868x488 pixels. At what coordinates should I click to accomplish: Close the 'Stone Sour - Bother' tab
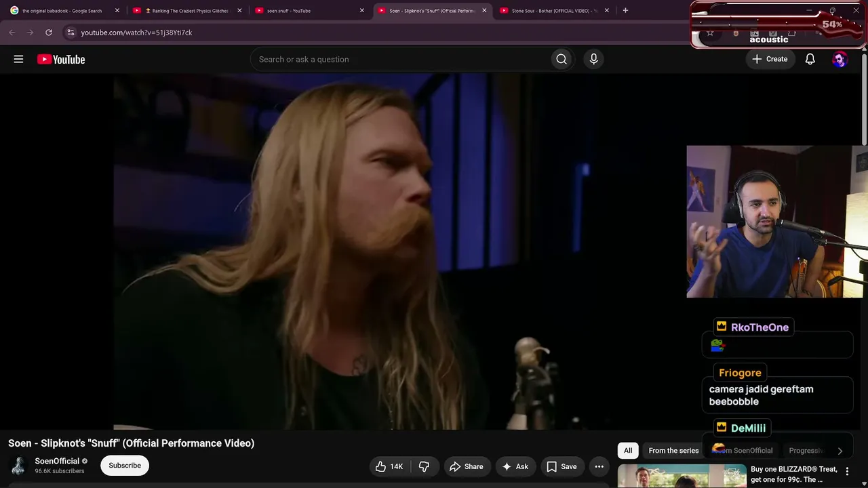click(x=606, y=10)
